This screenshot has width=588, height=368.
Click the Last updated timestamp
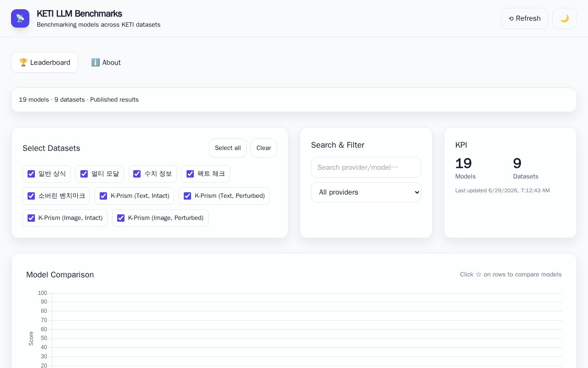503,190
